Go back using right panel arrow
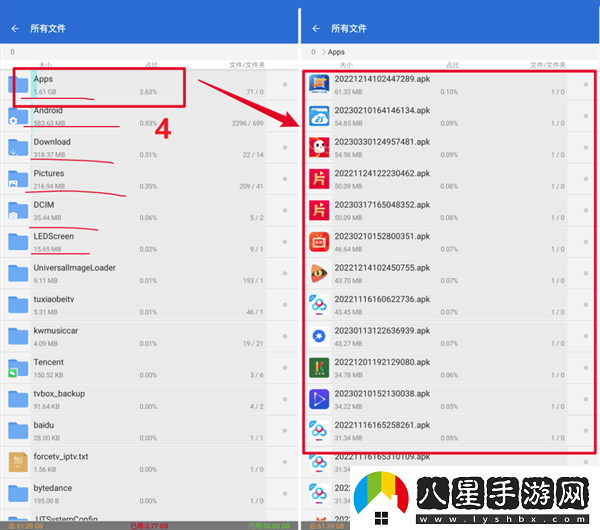The height and width of the screenshot is (530, 600). pos(316,28)
